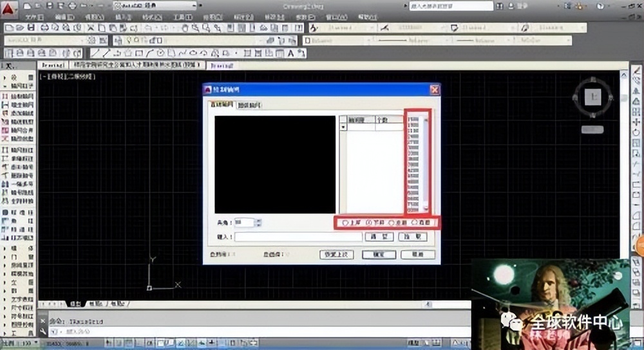
Task: Click the 夹角 angle spinner arrows
Action: [258, 223]
